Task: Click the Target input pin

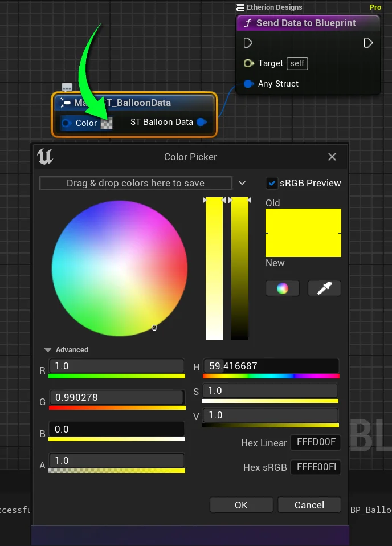Action: 248,63
